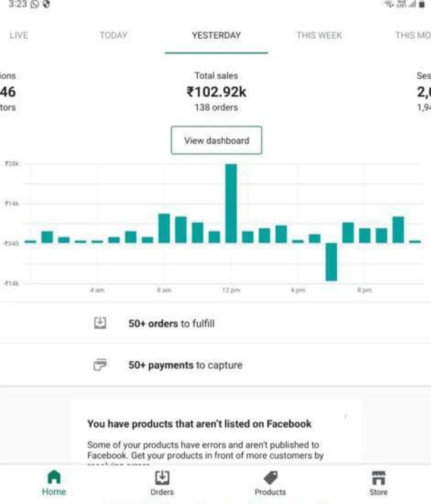431x504 pixels.
Task: Open '50+ orders to fulfill'
Action: (x=215, y=323)
